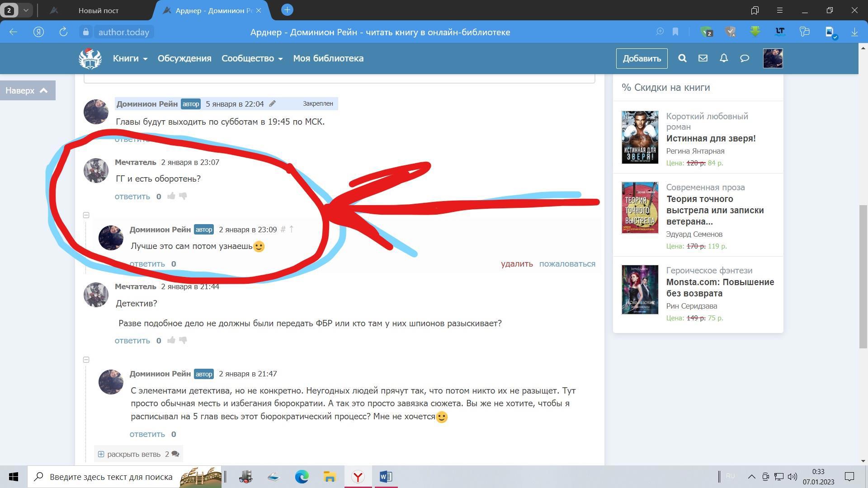The image size is (868, 488).
Task: Collapse the reply thread dated 2 января в 21:47
Action: pos(86,360)
